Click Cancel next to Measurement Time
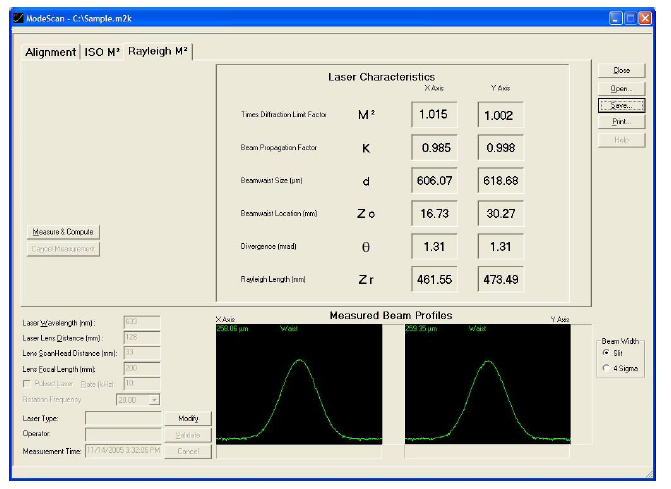The image size is (671, 489). (x=188, y=451)
